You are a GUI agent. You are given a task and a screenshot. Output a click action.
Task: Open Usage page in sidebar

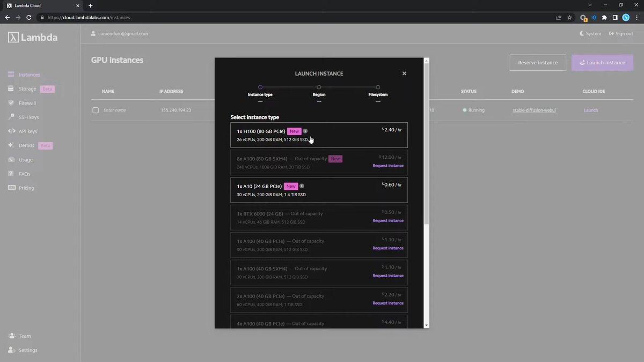[x=26, y=160]
